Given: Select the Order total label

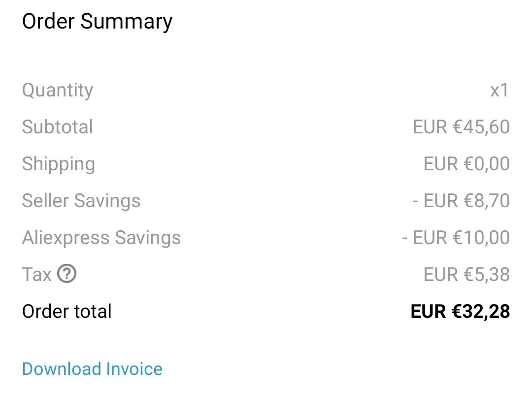Looking at the screenshot, I should [x=67, y=311].
